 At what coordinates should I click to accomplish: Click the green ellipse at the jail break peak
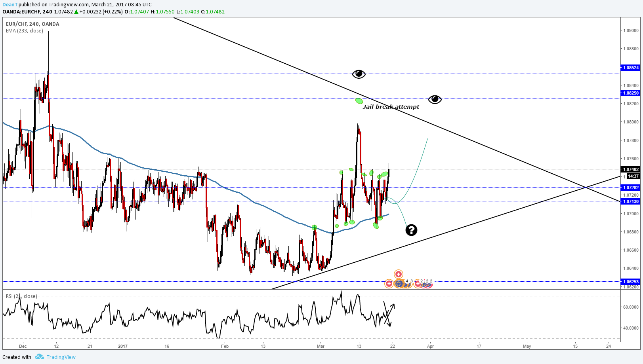coord(359,101)
